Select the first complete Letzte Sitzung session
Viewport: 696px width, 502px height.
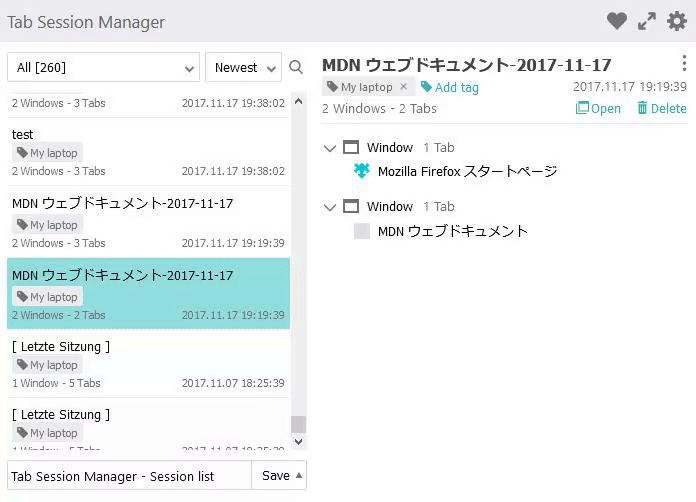coord(148,364)
